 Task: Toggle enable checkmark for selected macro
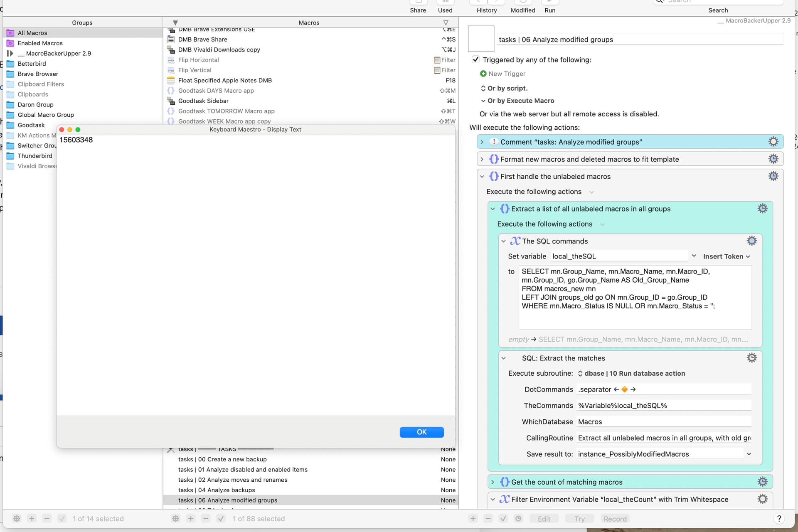[x=221, y=519]
